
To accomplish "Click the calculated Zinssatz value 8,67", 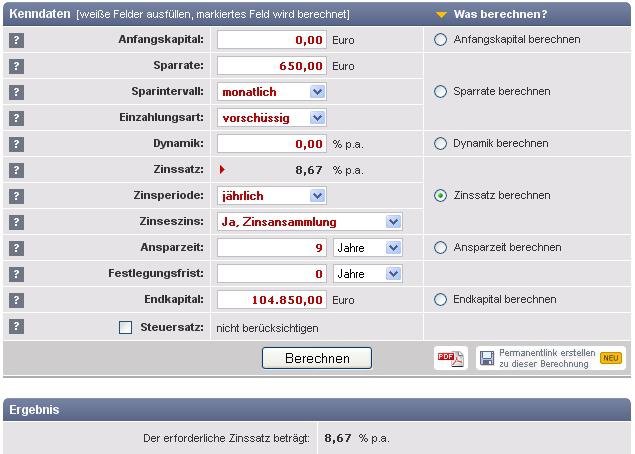I will pyautogui.click(x=309, y=170).
